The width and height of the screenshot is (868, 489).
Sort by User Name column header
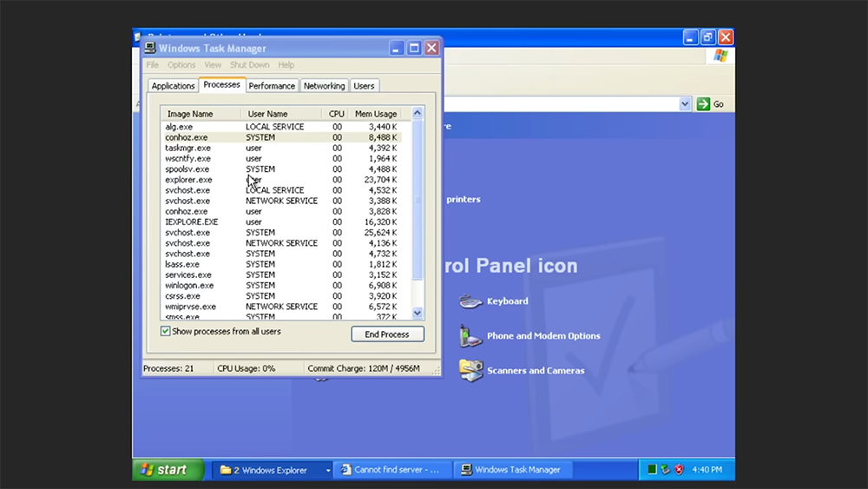pos(281,114)
